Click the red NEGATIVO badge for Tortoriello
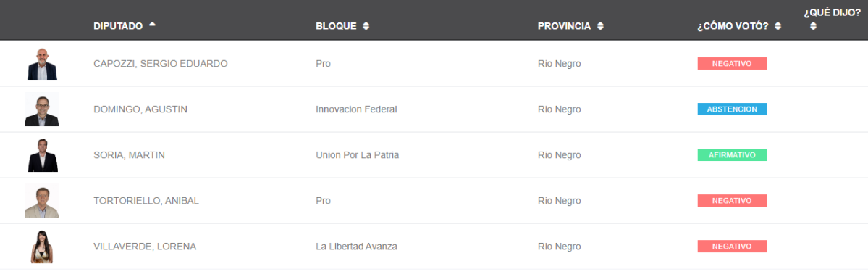The width and height of the screenshot is (868, 277). (732, 201)
